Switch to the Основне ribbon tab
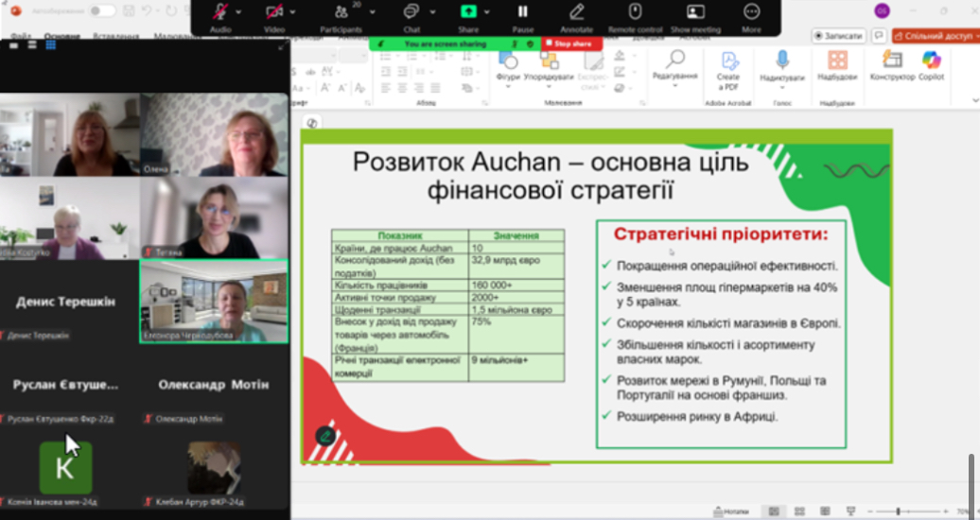 tap(62, 36)
